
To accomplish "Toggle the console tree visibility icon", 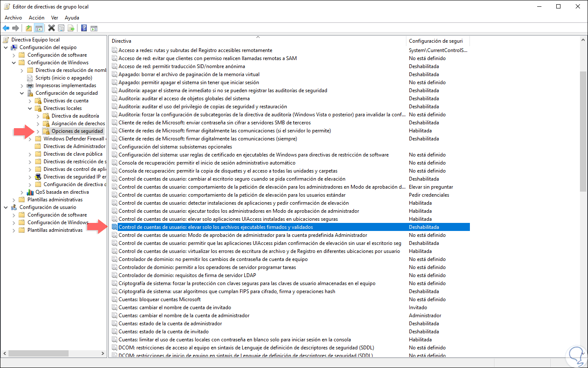I will tap(39, 28).
